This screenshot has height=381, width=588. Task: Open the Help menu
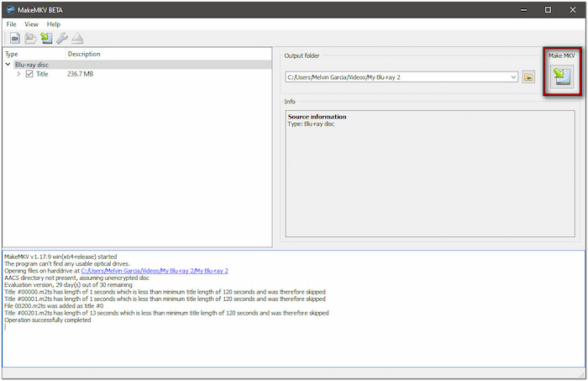54,24
